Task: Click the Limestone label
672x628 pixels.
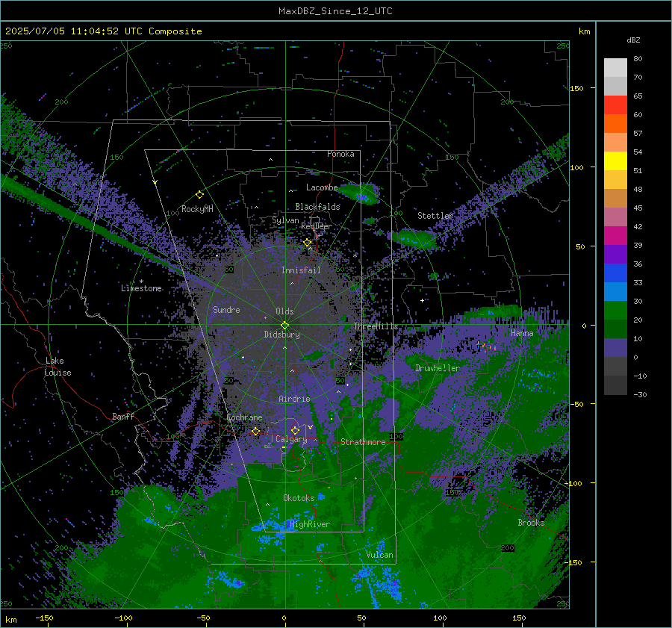Action: click(x=141, y=288)
